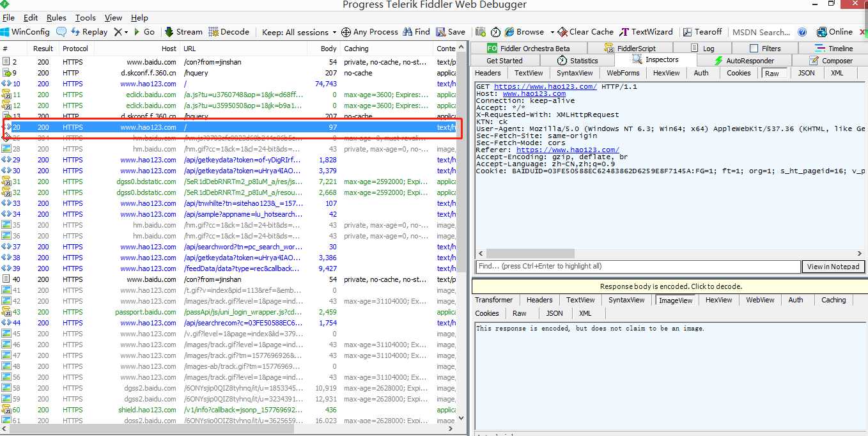Open the Timeline tab
The height and width of the screenshot is (436, 868).
(834, 48)
